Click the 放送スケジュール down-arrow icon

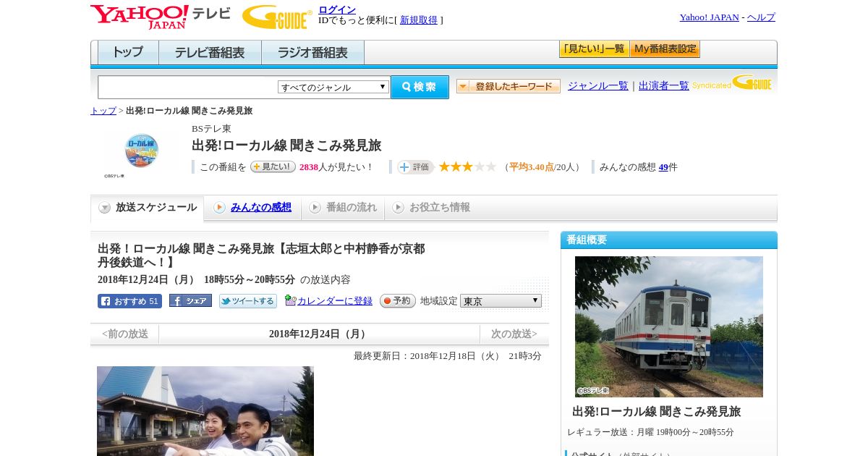pyautogui.click(x=105, y=208)
